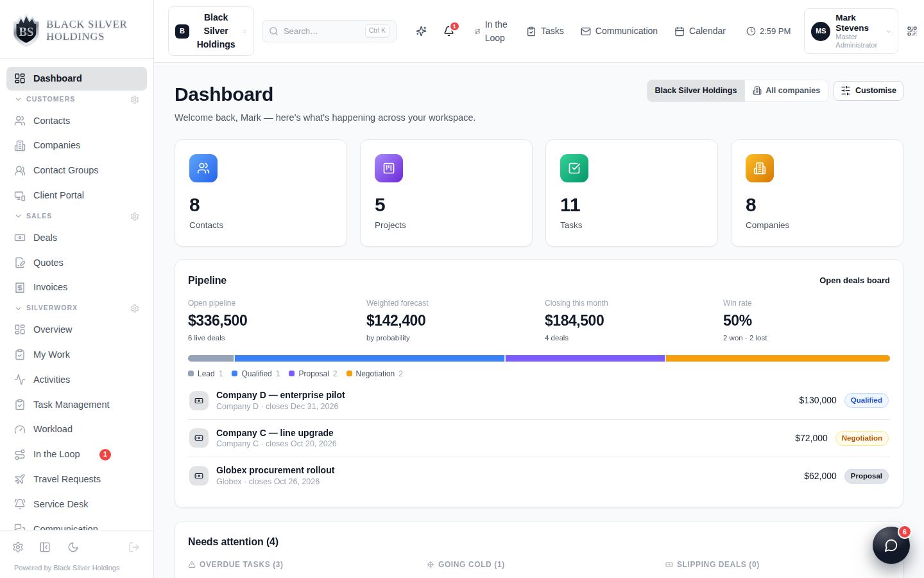Click the Customers section settings gear

click(x=135, y=100)
